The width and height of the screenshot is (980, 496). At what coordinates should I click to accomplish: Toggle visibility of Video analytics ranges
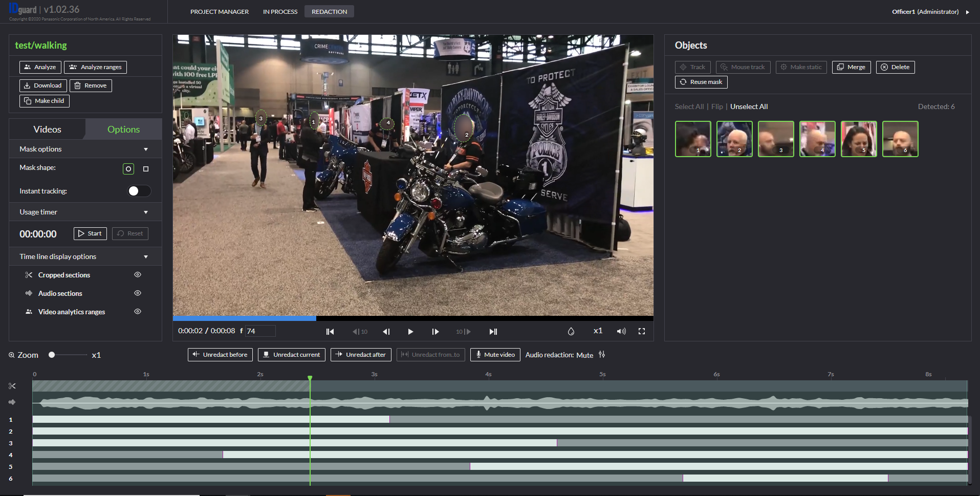pos(137,311)
